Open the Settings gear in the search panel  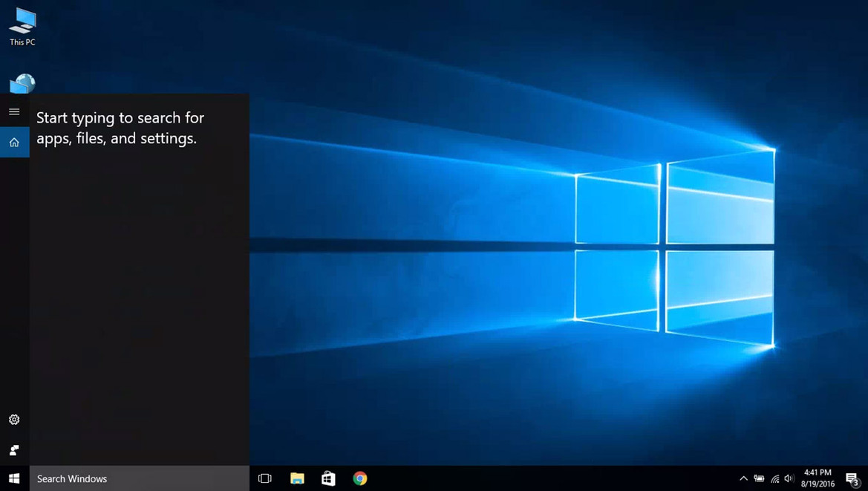[x=13, y=420]
